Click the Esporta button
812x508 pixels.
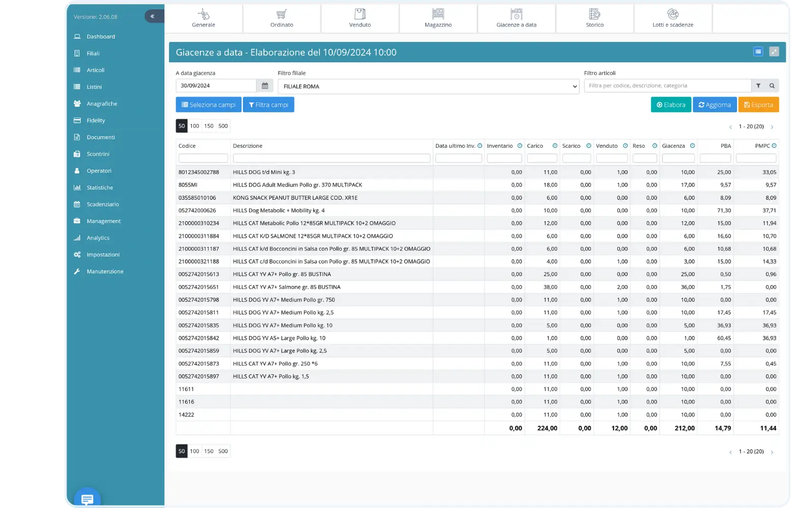(x=759, y=105)
